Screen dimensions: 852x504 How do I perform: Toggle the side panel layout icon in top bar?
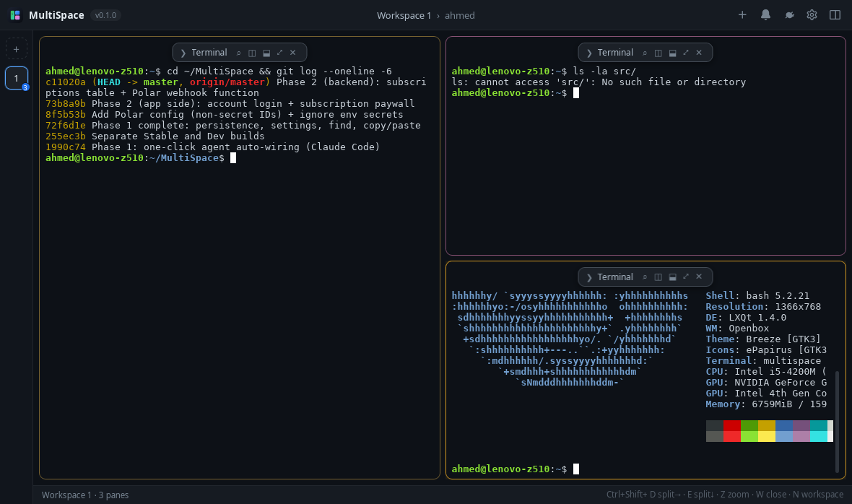[835, 15]
